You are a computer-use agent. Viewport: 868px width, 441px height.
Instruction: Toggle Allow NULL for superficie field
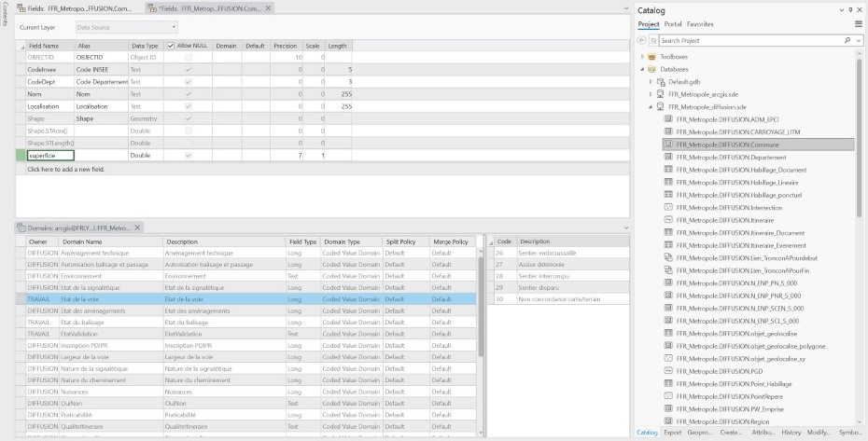click(x=189, y=155)
